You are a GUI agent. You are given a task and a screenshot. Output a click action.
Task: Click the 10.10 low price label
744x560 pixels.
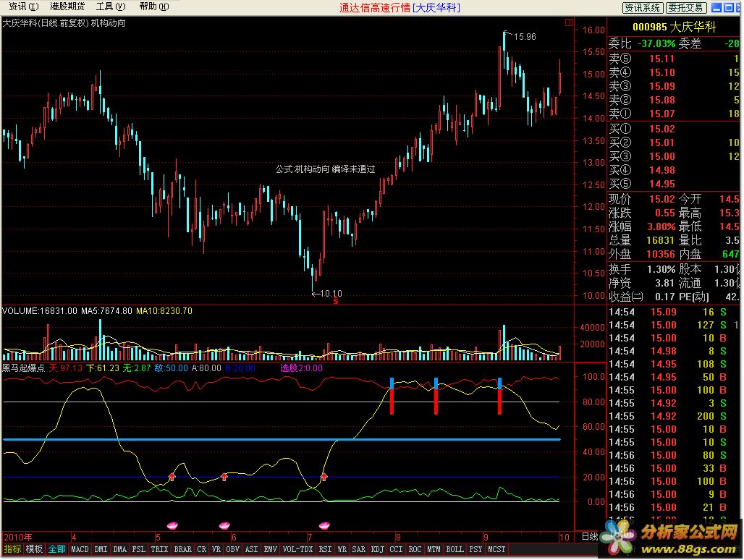click(331, 294)
